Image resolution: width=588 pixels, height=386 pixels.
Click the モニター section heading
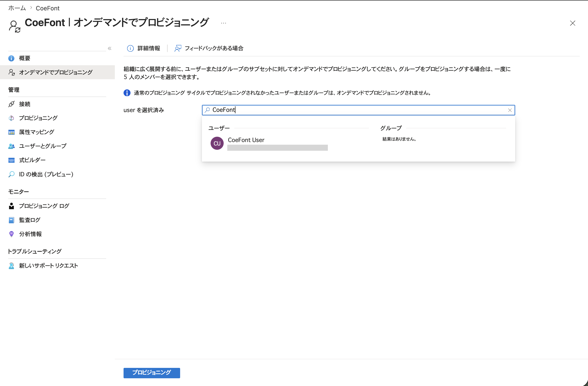coord(19,192)
